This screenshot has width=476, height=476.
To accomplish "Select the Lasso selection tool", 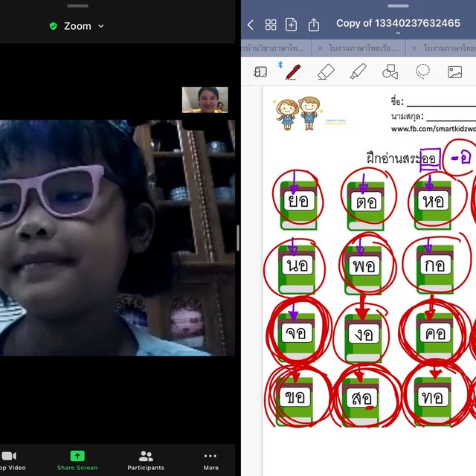I will [422, 71].
